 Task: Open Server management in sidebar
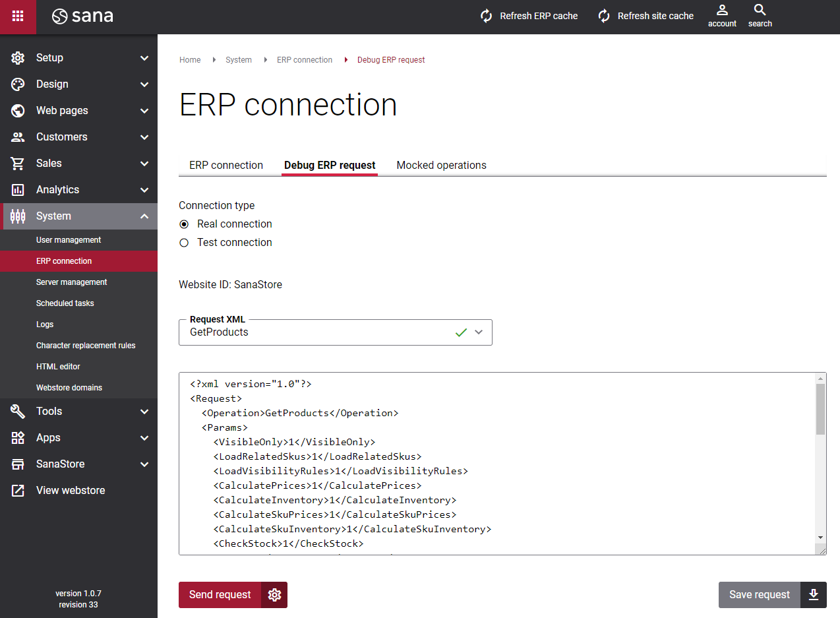78,282
